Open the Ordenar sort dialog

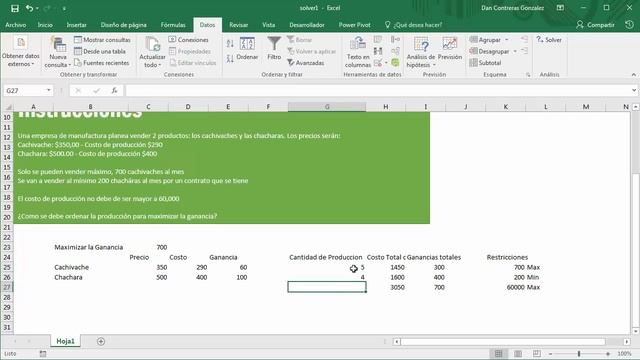pos(247,49)
